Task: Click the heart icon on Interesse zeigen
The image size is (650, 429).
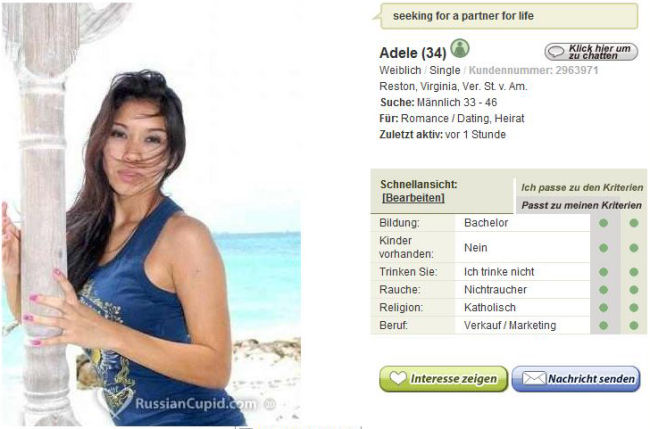Action: pyautogui.click(x=398, y=378)
